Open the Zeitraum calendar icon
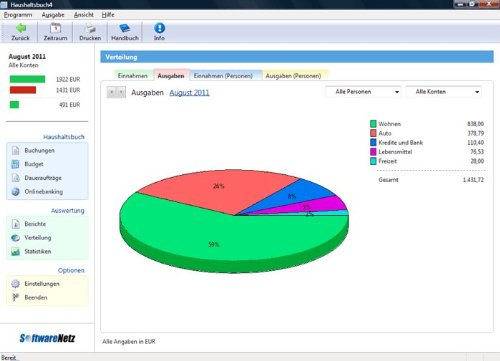The height and width of the screenshot is (361, 500). click(55, 28)
